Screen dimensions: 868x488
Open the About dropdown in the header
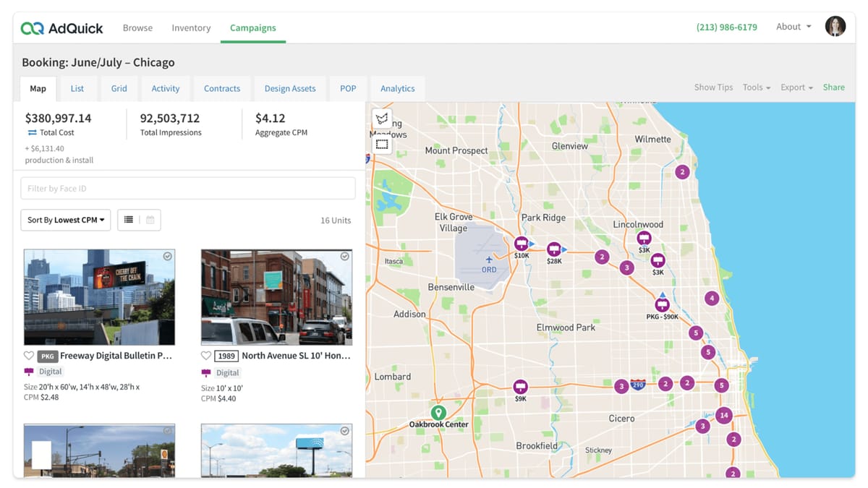[x=793, y=27]
